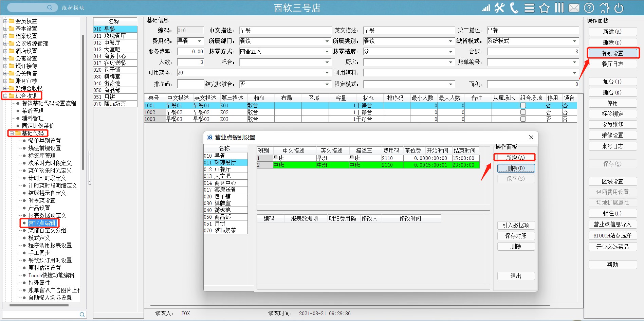The width and height of the screenshot is (644, 321).
Task: Select 特殊属性 in the tree
Action: point(39,283)
